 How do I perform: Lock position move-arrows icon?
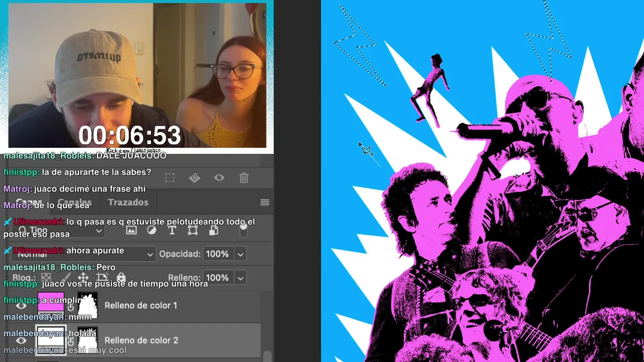84,278
